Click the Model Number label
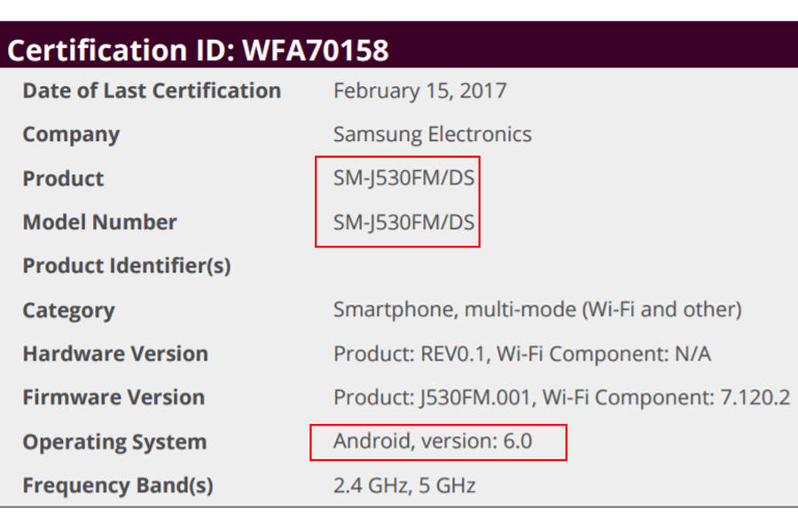 99,222
